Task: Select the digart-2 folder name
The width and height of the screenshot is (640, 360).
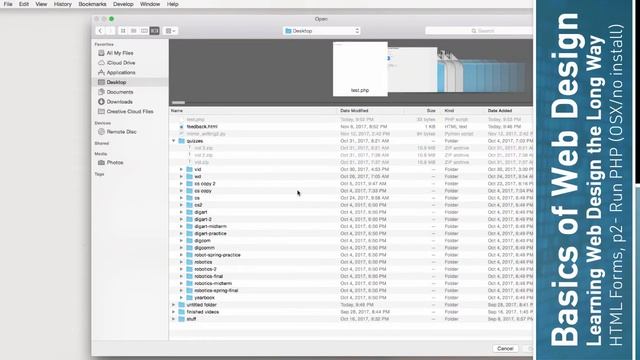Action: tap(203, 220)
